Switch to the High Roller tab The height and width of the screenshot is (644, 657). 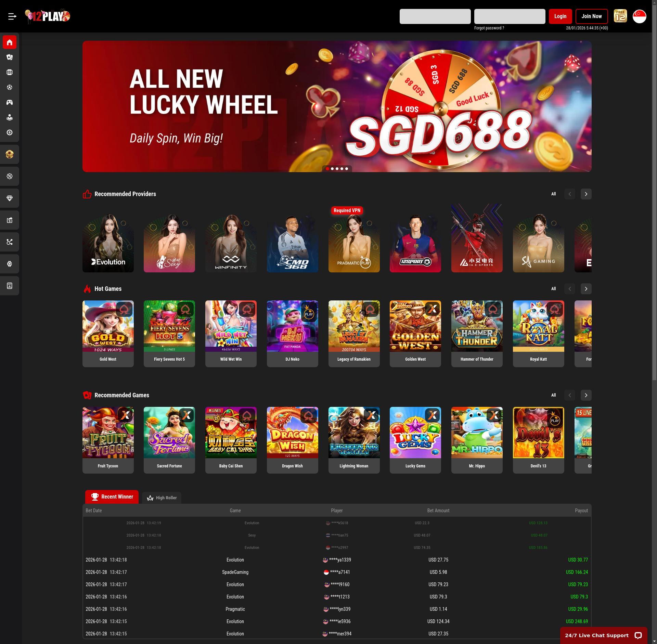pos(162,498)
